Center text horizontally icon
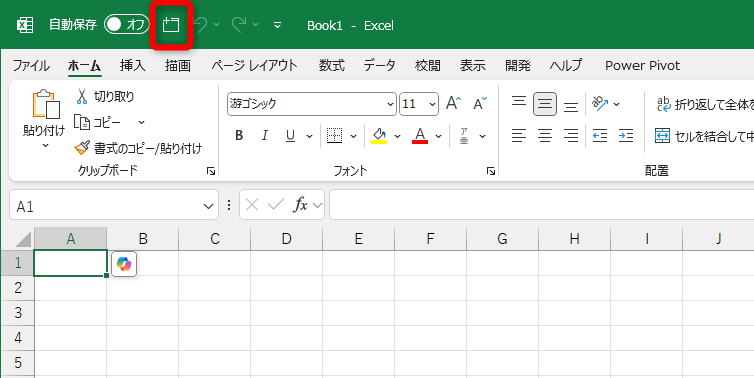The width and height of the screenshot is (754, 378). (545, 136)
